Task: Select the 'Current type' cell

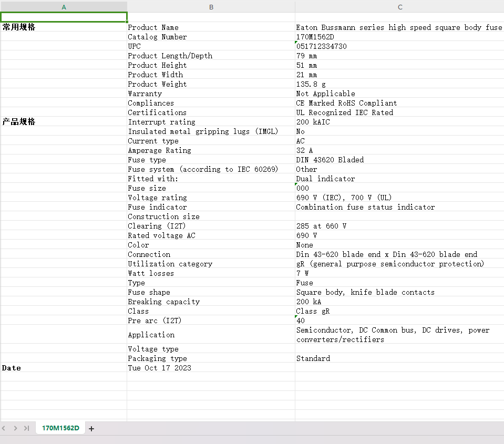Action: click(x=211, y=141)
